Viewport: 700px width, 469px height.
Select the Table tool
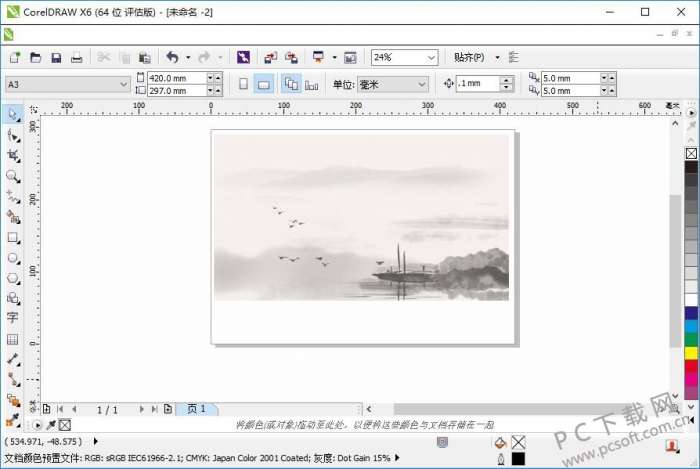[x=12, y=339]
